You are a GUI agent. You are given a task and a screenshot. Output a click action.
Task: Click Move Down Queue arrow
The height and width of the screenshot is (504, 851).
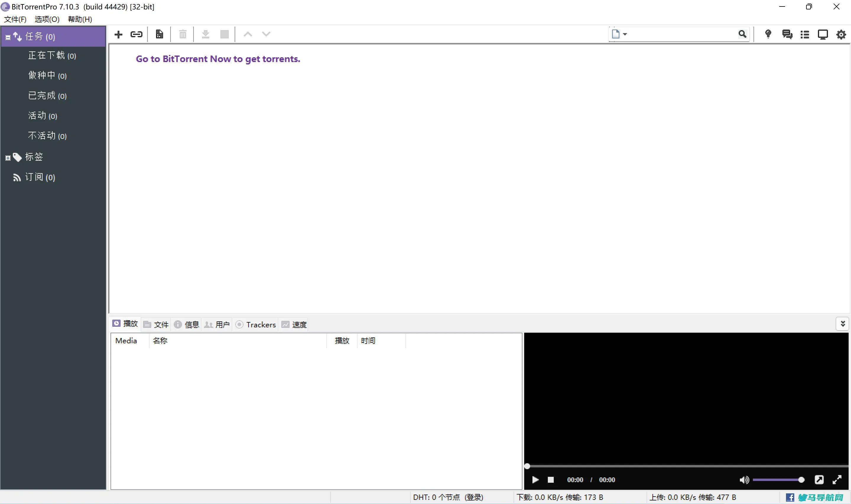coord(266,34)
